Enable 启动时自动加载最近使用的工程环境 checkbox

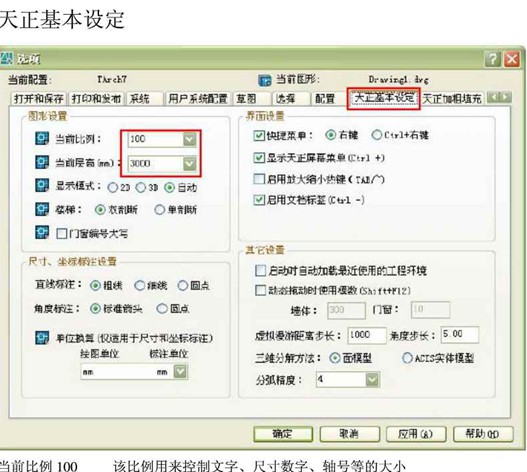click(260, 270)
